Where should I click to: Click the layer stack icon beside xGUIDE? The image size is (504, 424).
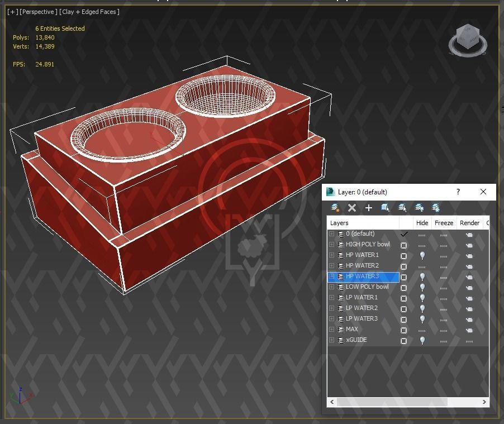[x=340, y=340]
